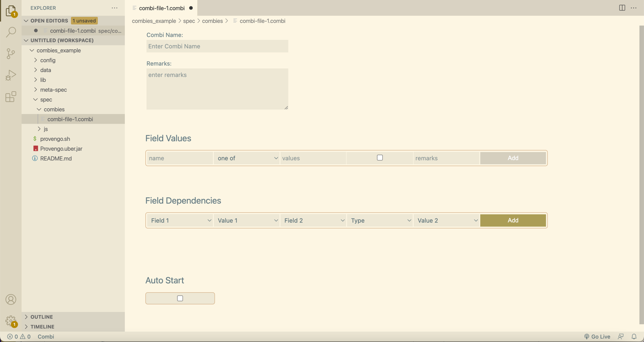Enable the Auto Start checkbox
This screenshot has width=644, height=342.
(x=180, y=299)
